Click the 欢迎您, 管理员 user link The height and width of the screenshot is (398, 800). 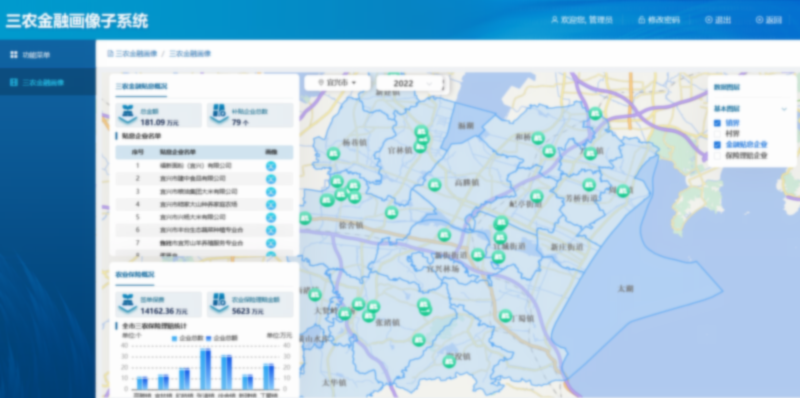582,20
